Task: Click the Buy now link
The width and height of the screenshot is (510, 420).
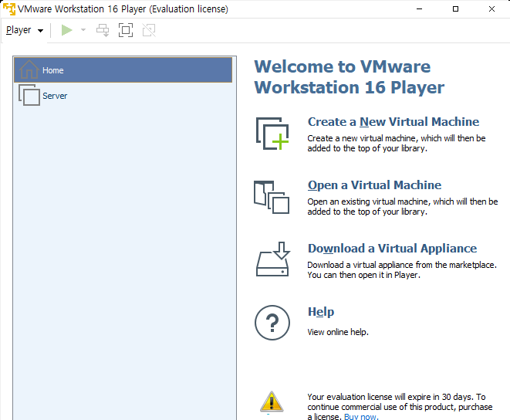Action: click(x=361, y=416)
